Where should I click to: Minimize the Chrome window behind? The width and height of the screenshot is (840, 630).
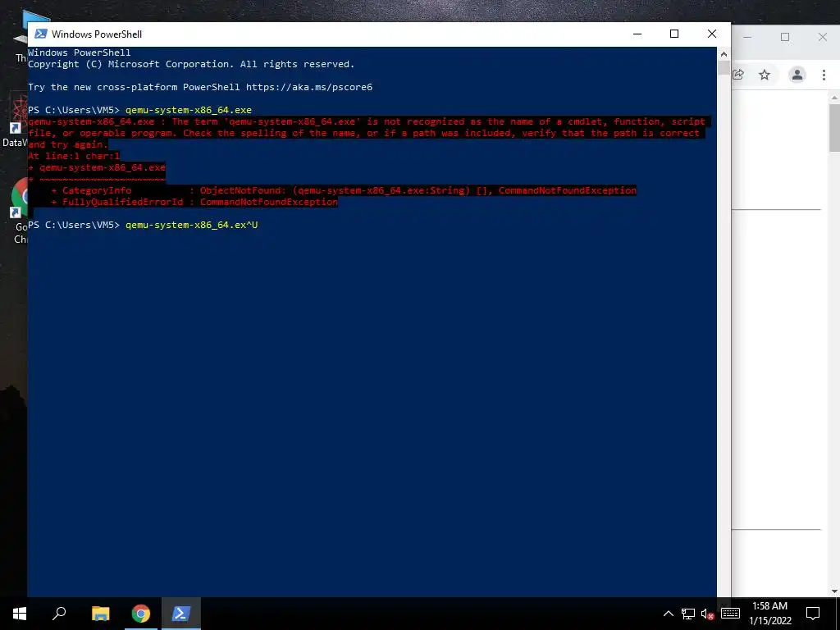(x=747, y=37)
